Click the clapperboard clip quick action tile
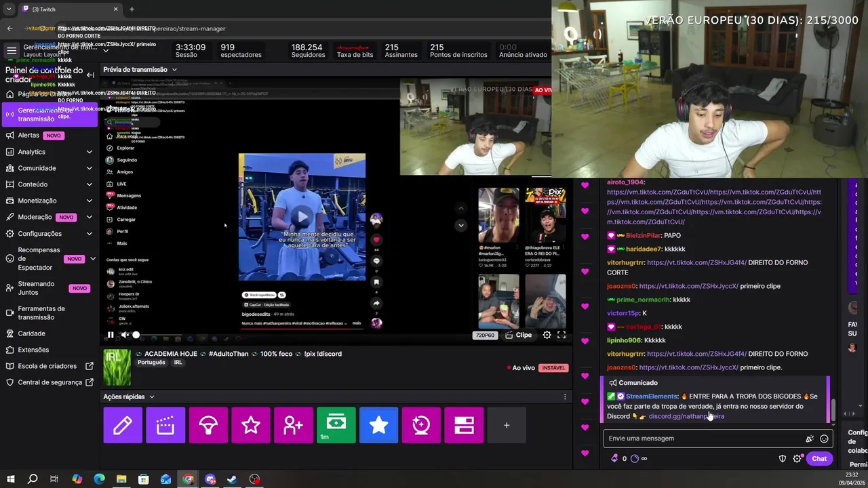The width and height of the screenshot is (868, 488). click(x=165, y=425)
